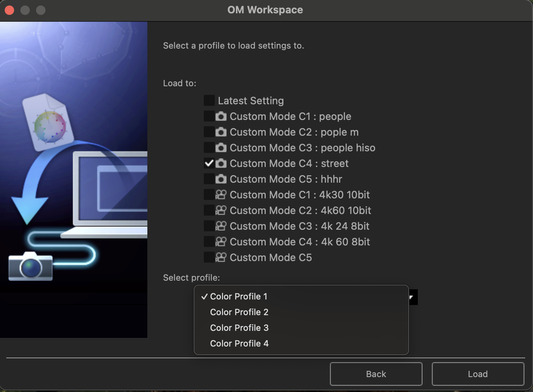Click the checkmark beside Color Profile 1
Viewport: 533px width, 392px height.
[204, 297]
